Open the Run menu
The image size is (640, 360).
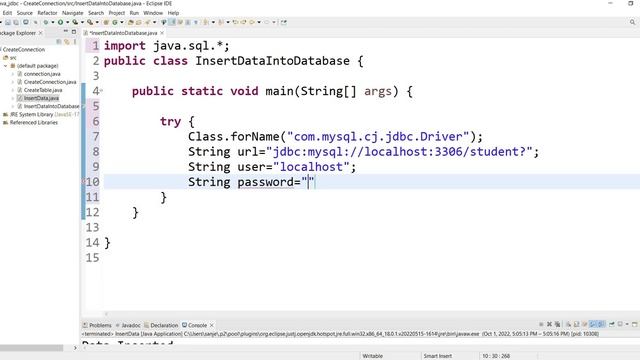click(134, 13)
